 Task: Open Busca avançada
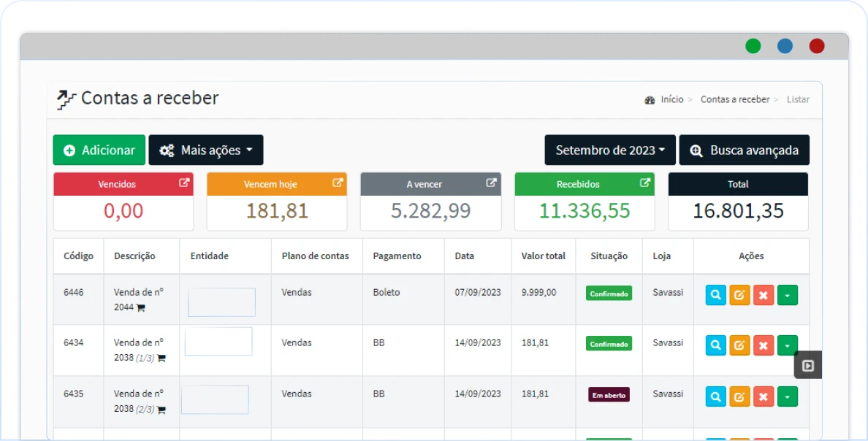(x=745, y=150)
